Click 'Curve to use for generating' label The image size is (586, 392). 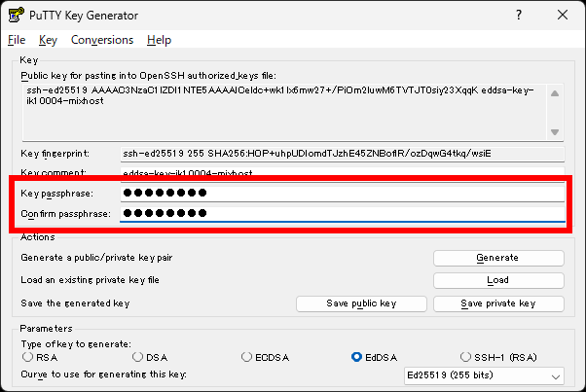103,374
